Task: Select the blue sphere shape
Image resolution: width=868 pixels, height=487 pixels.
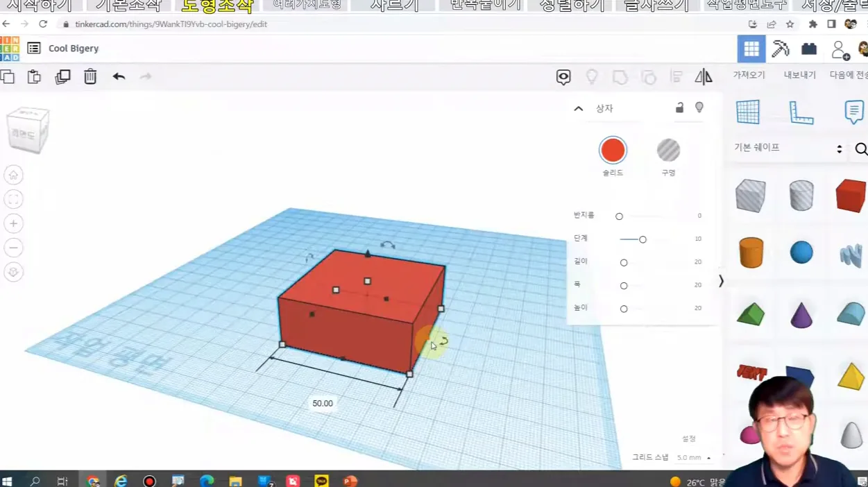Action: pyautogui.click(x=801, y=253)
